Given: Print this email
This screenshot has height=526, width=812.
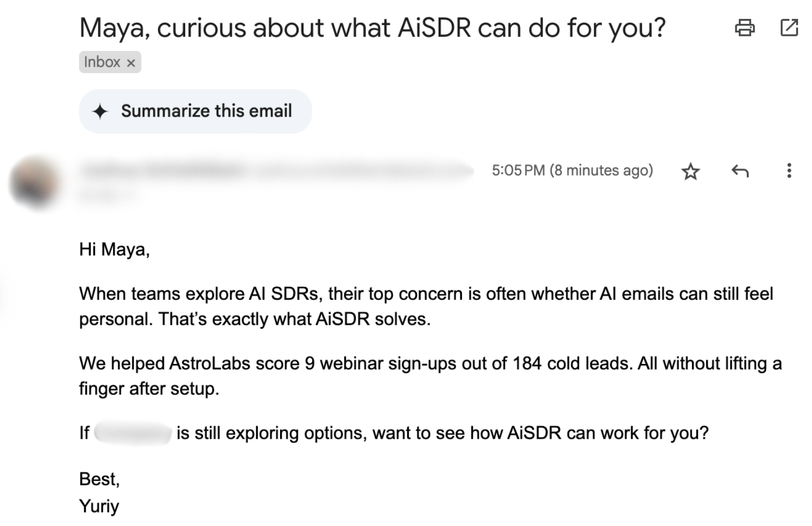Looking at the screenshot, I should coord(744,27).
